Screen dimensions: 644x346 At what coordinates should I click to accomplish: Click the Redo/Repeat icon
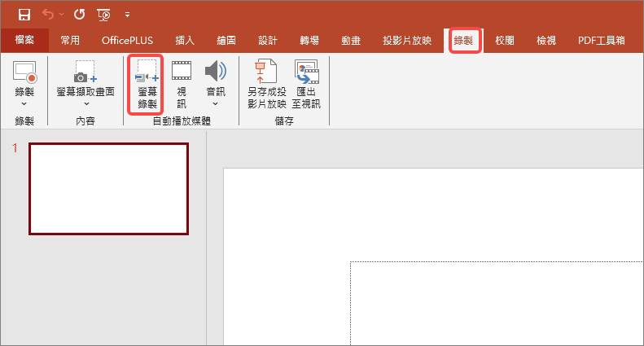click(x=79, y=15)
